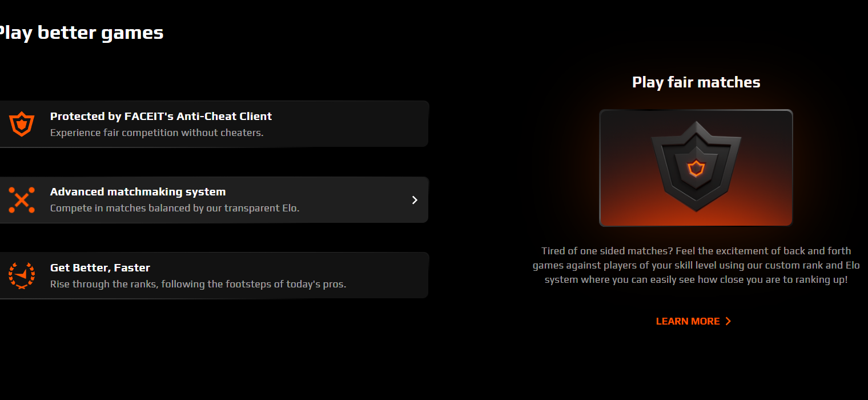
Task: Click the 'Play fair matches' heading
Action: [x=696, y=82]
